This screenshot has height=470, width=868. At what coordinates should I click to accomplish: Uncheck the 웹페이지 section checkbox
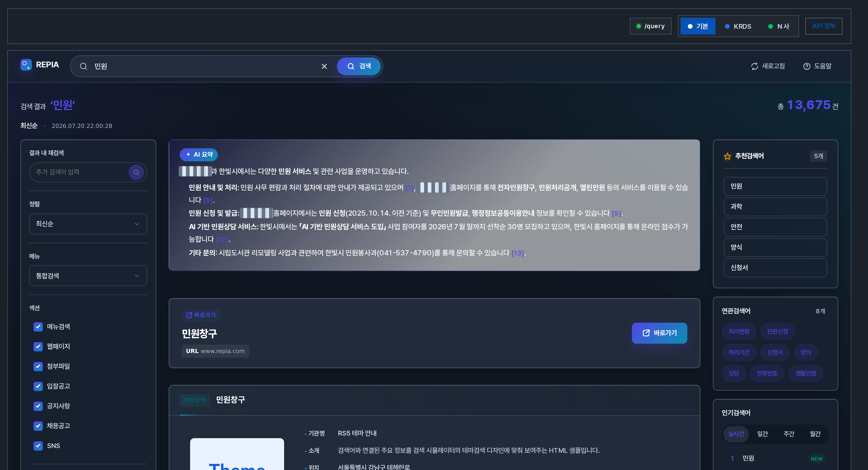pyautogui.click(x=38, y=346)
